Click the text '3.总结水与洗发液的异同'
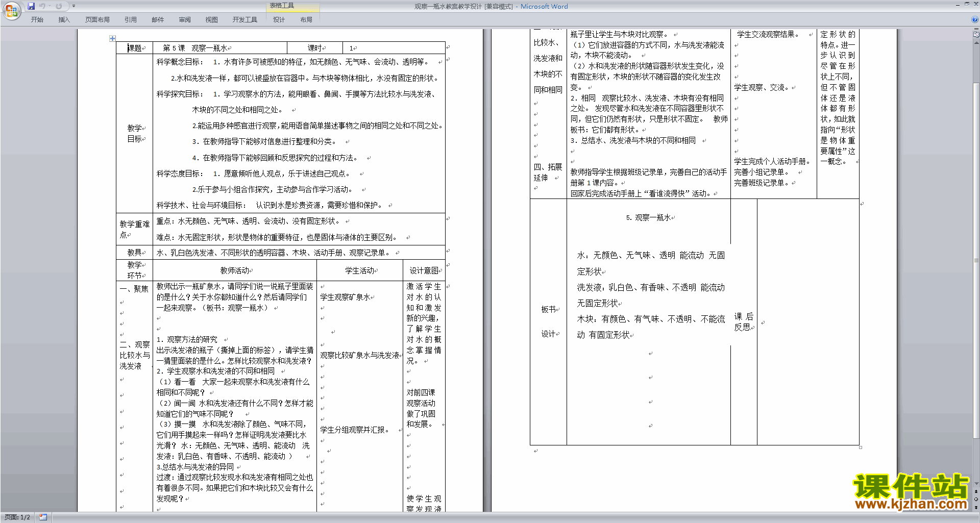 point(195,466)
